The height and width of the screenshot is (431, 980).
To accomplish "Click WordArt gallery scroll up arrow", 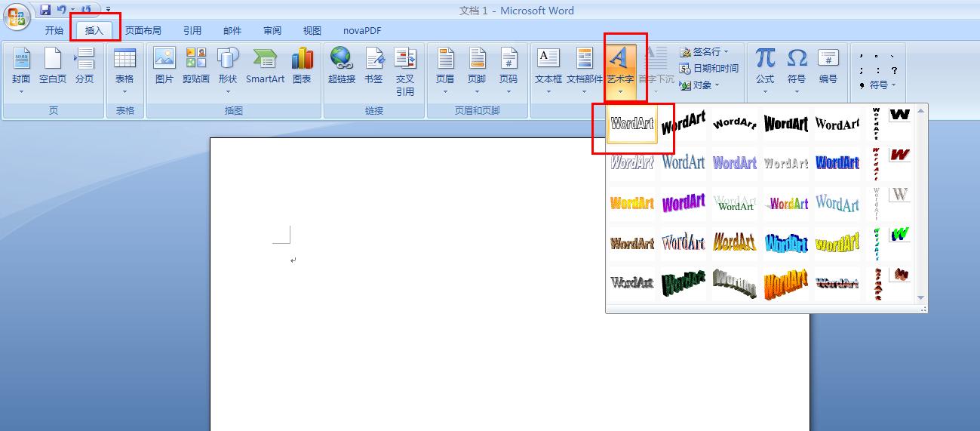I will pyautogui.click(x=921, y=111).
